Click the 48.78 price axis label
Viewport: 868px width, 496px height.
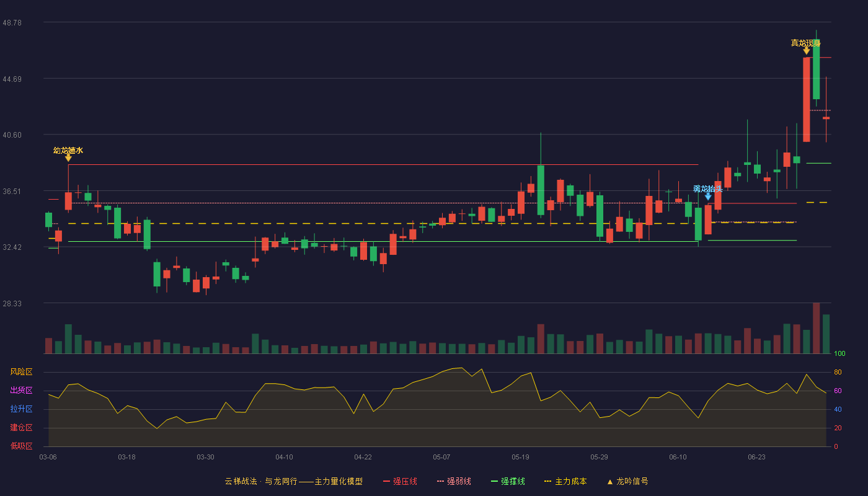12,22
